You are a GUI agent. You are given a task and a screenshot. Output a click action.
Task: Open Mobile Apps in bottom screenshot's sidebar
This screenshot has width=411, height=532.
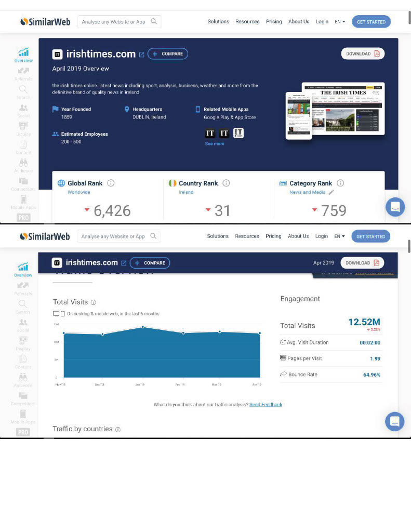pyautogui.click(x=23, y=417)
